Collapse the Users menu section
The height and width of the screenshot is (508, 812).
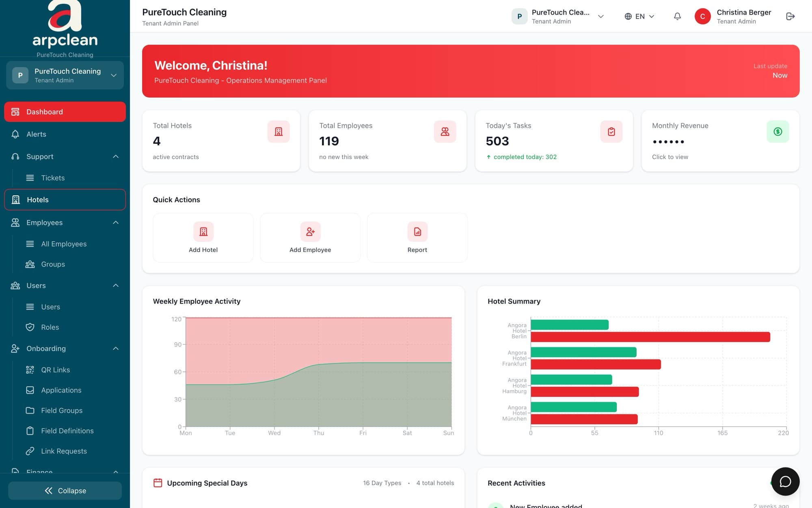tap(116, 285)
